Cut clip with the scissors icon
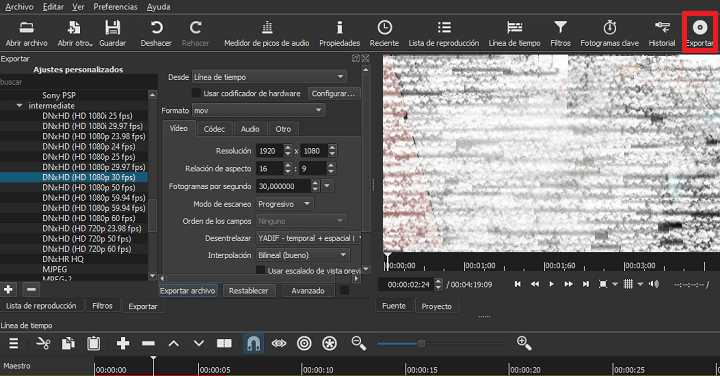 43,343
